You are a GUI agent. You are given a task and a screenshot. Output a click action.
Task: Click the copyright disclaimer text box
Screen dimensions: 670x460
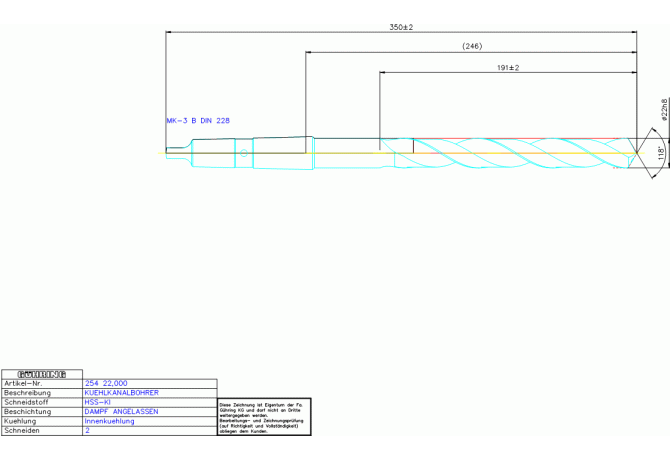coord(264,417)
